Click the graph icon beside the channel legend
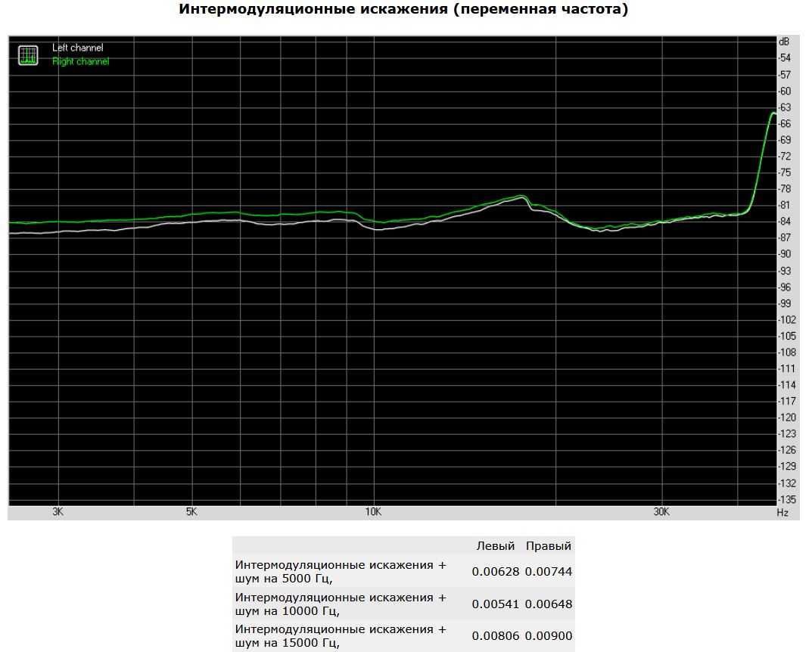 click(28, 55)
